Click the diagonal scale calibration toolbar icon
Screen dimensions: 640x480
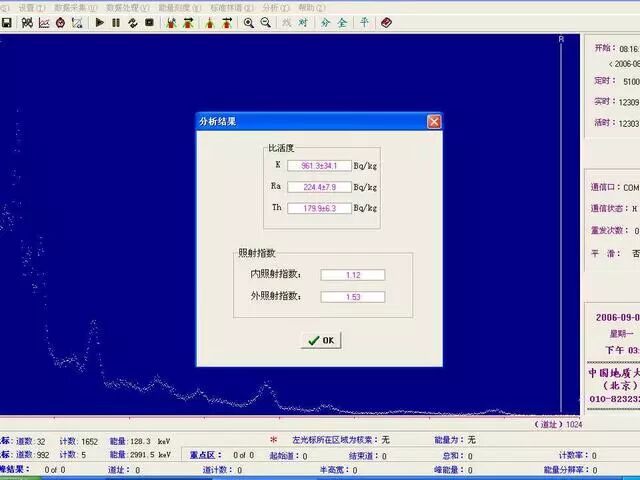click(x=77, y=23)
